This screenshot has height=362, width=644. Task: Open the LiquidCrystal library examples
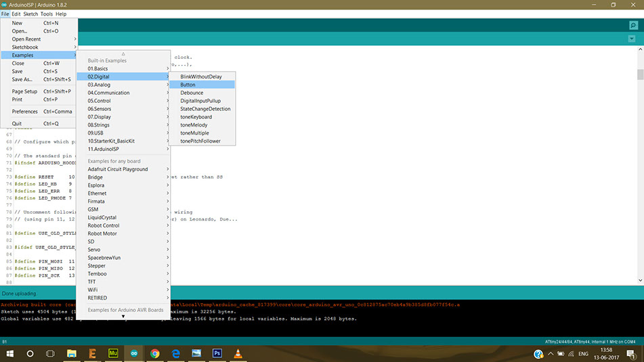123,217
